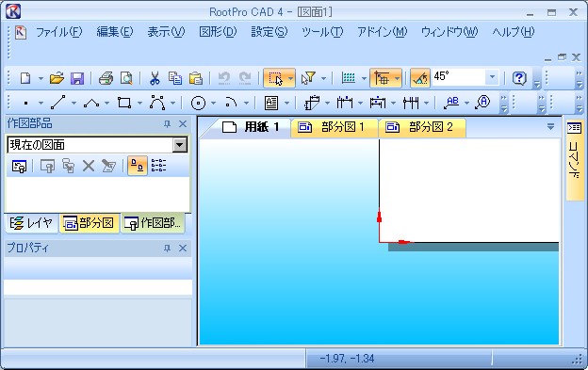Open dropdown arrow next to grid button
588x370 pixels.
click(x=364, y=79)
